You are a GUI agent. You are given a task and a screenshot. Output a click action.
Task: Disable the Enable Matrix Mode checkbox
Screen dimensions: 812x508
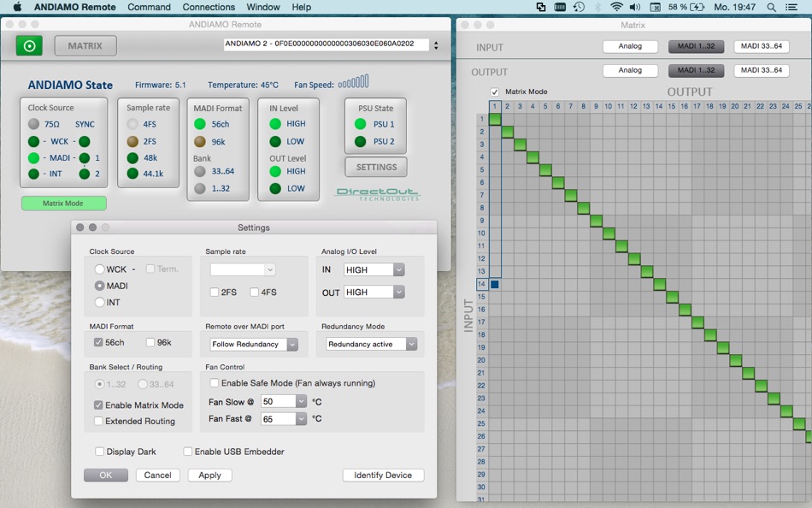(98, 405)
